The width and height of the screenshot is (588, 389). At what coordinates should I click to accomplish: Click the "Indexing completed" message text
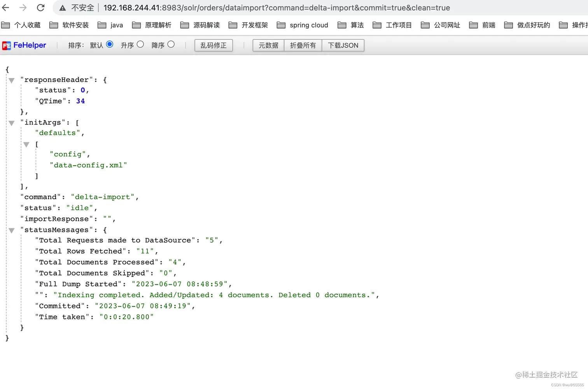[x=214, y=295]
